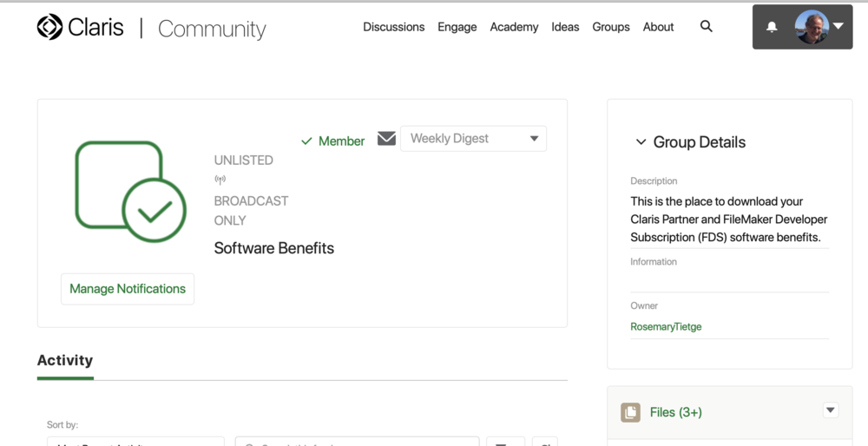Open the notifications bell

pyautogui.click(x=772, y=27)
